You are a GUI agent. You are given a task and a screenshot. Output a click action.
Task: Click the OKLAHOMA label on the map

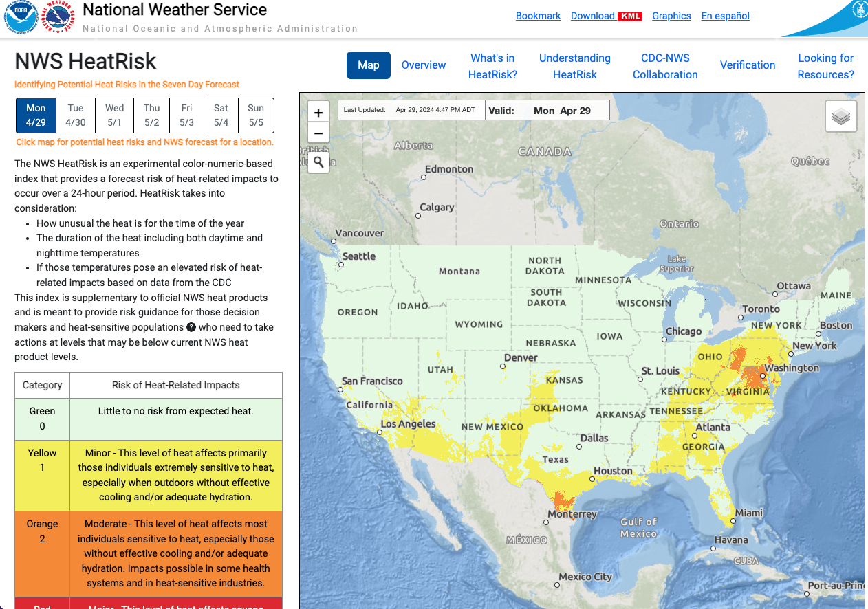(561, 408)
